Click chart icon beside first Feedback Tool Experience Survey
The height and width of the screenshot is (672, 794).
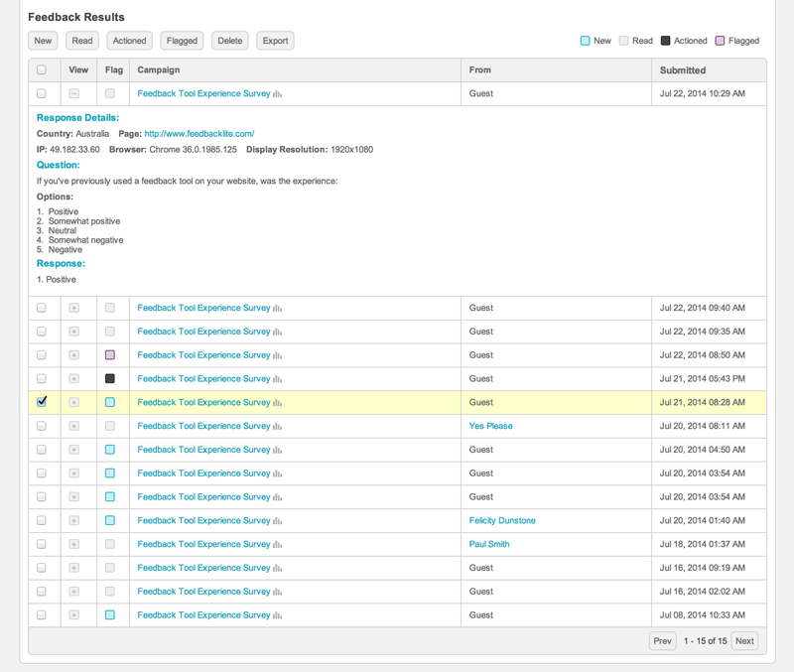[278, 94]
